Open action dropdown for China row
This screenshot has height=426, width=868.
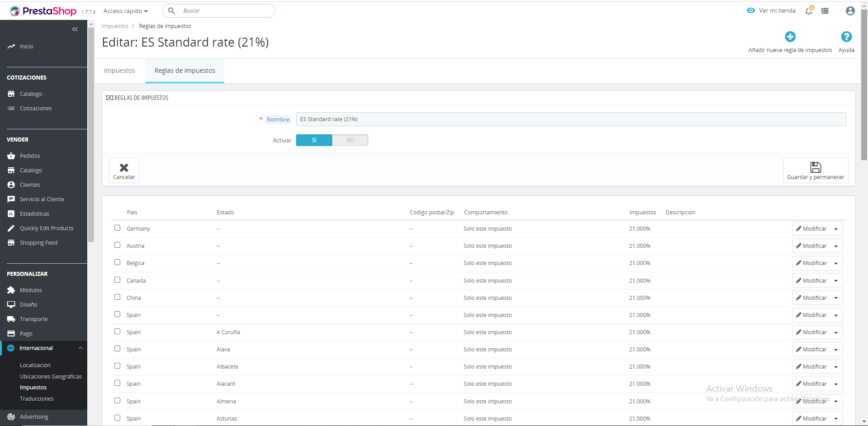click(x=836, y=298)
